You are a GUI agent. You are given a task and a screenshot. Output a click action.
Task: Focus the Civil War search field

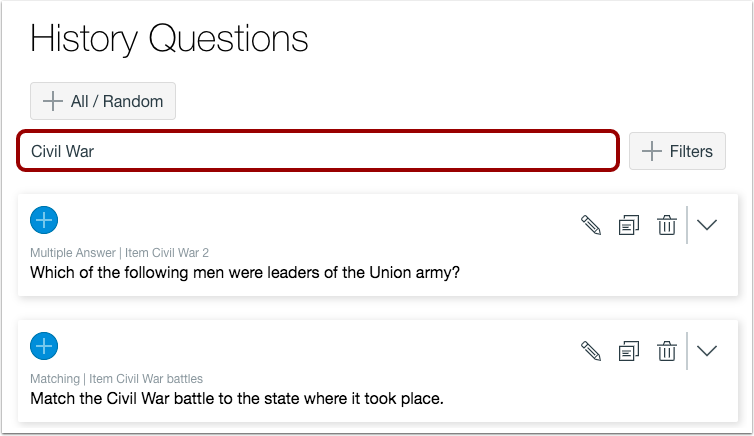tap(318, 151)
